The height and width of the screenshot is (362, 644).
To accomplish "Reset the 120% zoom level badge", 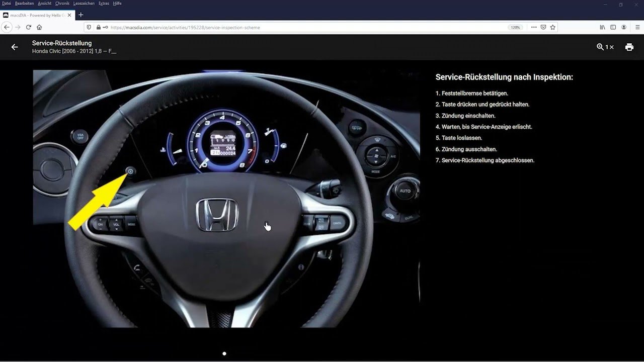I will coord(515,27).
